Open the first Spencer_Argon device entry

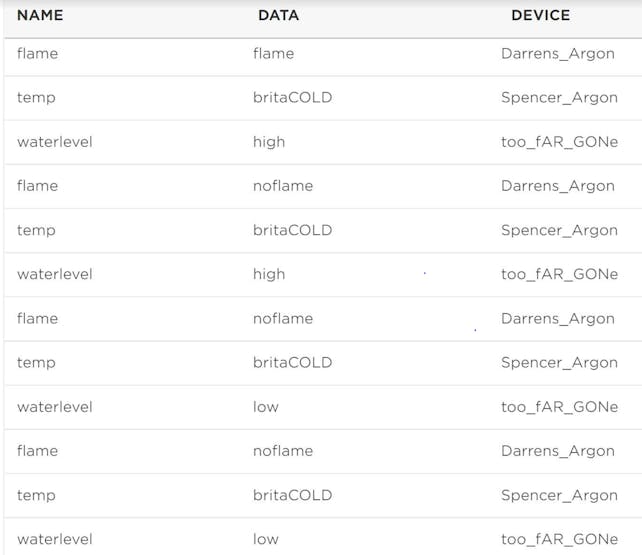[x=559, y=98]
